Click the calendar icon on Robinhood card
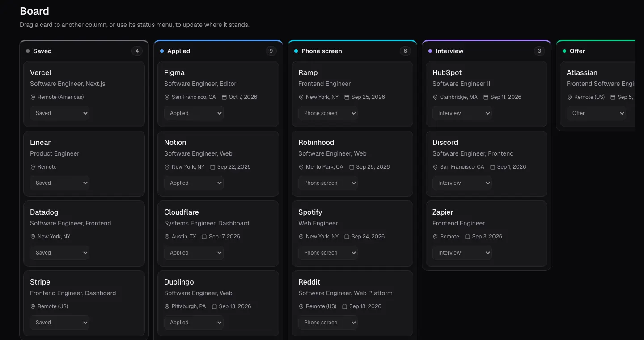Viewport: 644px width, 340px height. (x=352, y=167)
